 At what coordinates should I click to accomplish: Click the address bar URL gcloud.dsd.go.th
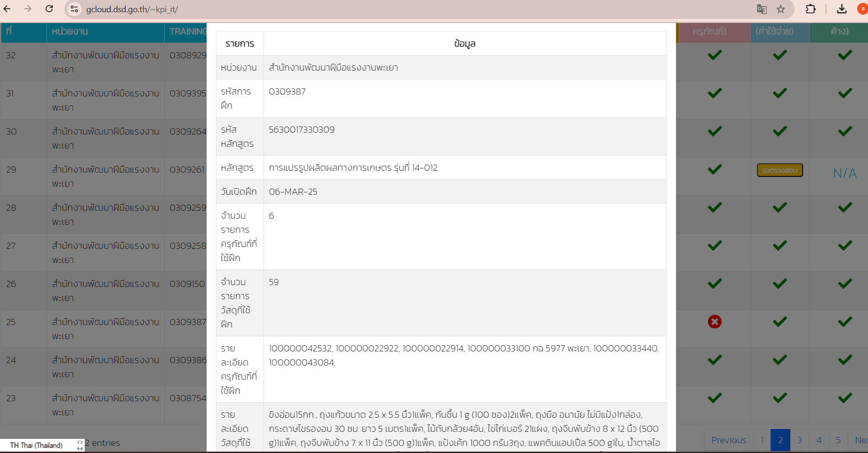(x=132, y=9)
